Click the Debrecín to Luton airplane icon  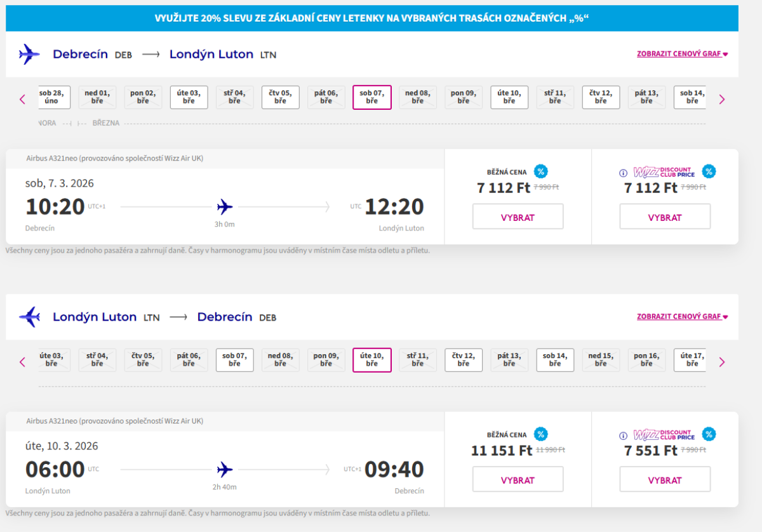tap(29, 55)
